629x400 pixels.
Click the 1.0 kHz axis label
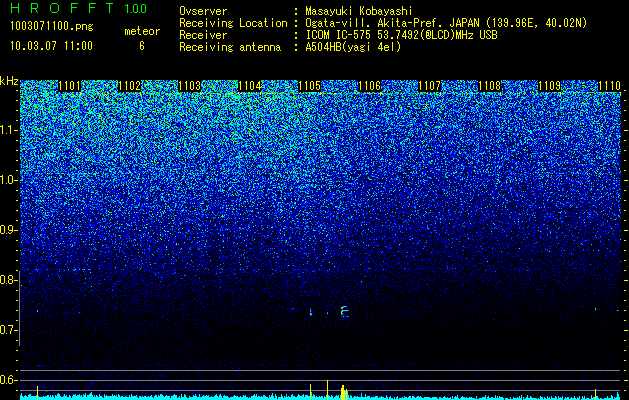point(8,180)
